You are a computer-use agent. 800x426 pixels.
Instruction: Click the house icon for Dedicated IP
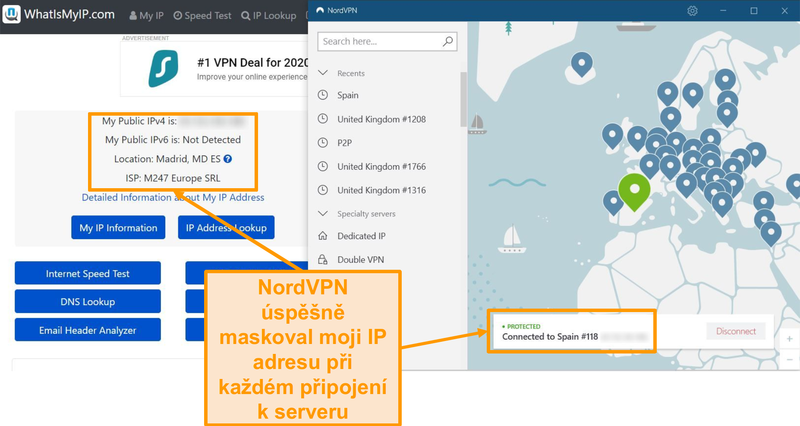[x=322, y=236]
